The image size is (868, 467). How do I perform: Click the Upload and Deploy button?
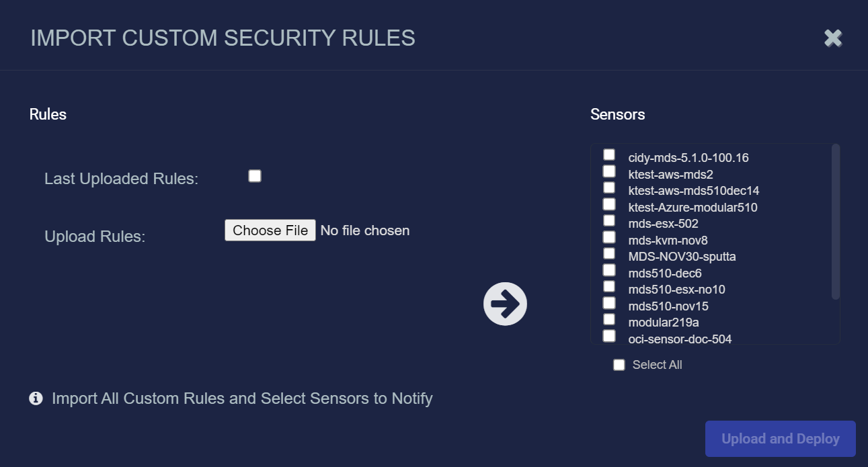click(x=780, y=438)
